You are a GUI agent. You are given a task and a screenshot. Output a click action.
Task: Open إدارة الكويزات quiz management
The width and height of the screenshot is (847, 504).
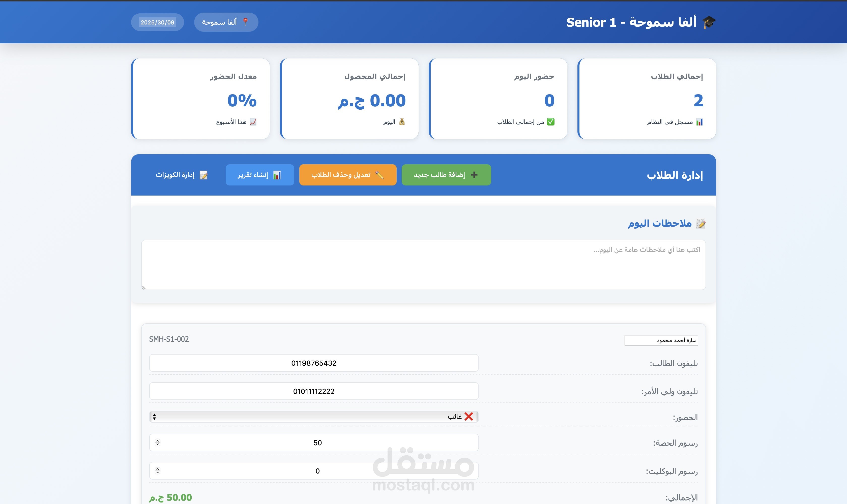[181, 175]
